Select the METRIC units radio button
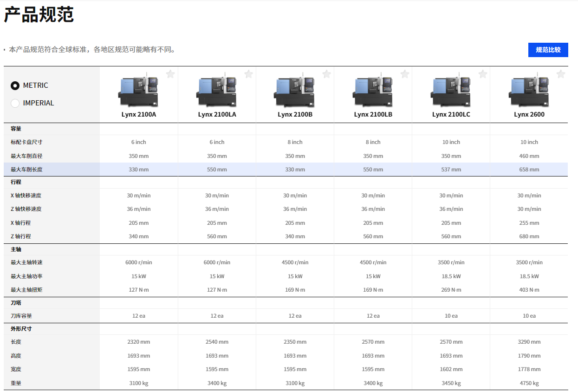The height and width of the screenshot is (392, 578). tap(15, 85)
